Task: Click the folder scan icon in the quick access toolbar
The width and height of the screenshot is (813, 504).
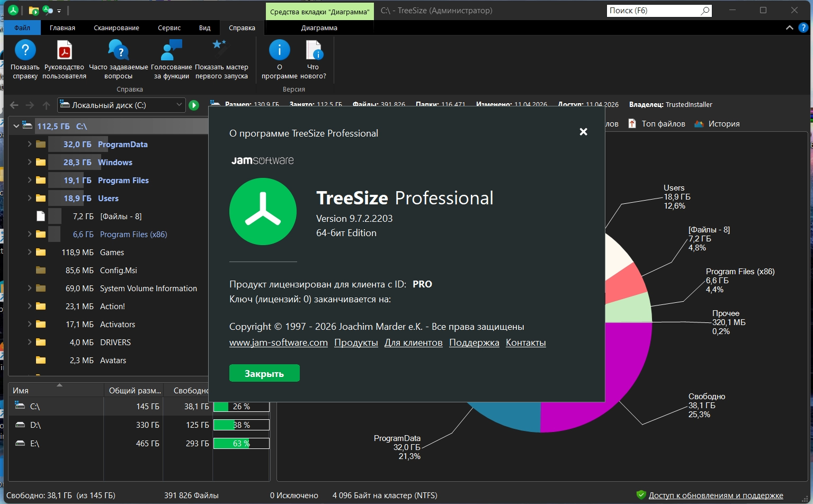Action: [33, 10]
